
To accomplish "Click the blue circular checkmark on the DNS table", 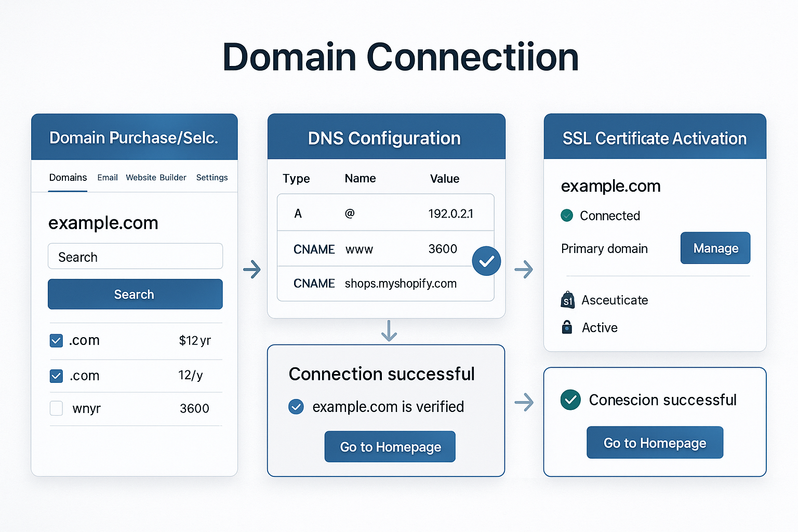I will tap(486, 261).
